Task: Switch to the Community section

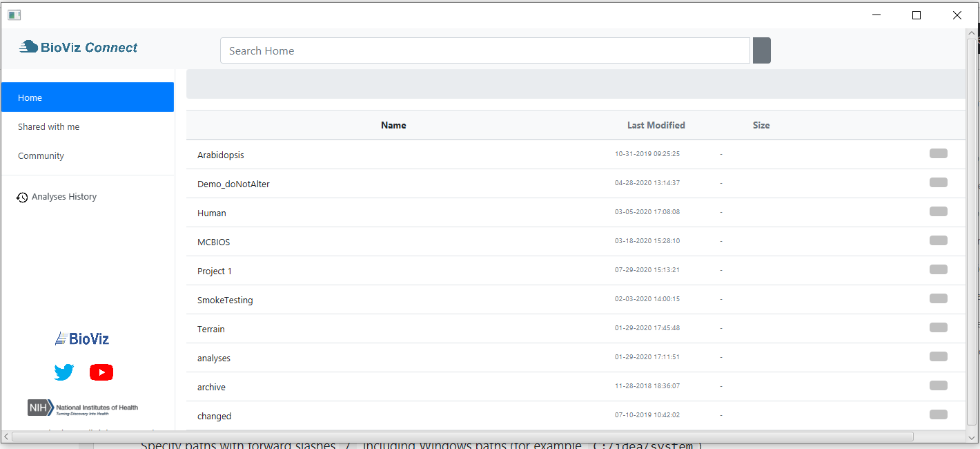Action: point(41,156)
